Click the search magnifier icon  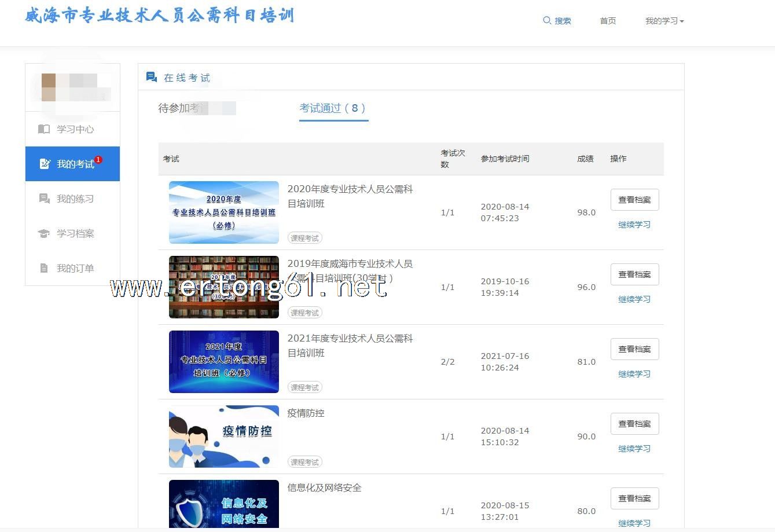click(547, 21)
